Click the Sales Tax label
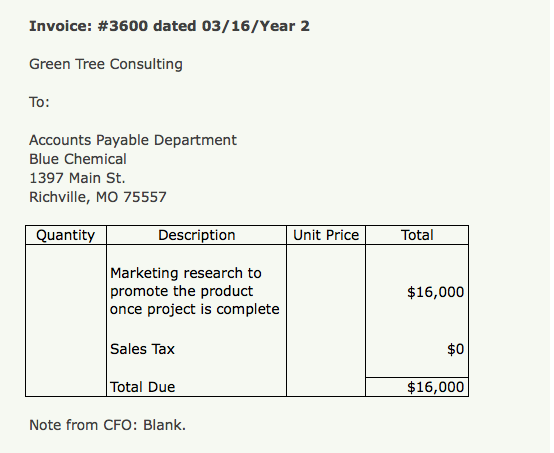The image size is (554, 453). click(x=142, y=349)
